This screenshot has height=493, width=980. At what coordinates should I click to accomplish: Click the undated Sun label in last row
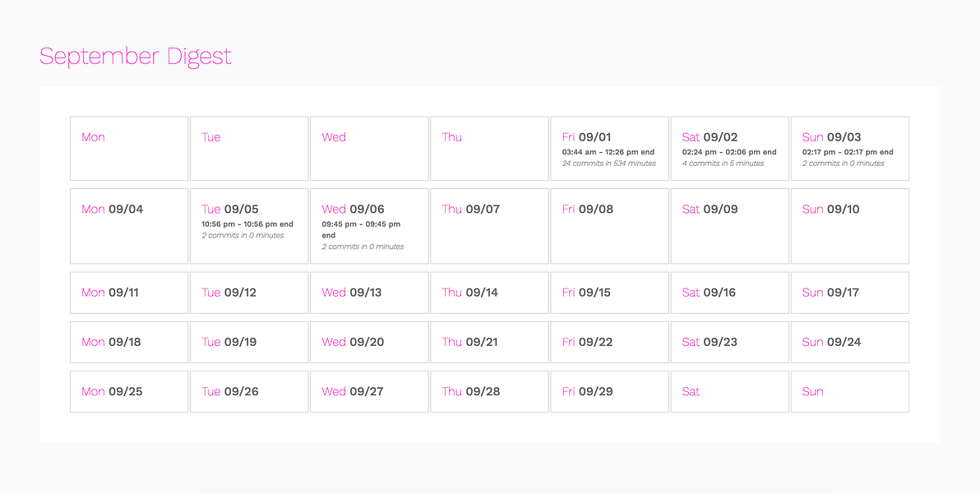[x=812, y=392]
